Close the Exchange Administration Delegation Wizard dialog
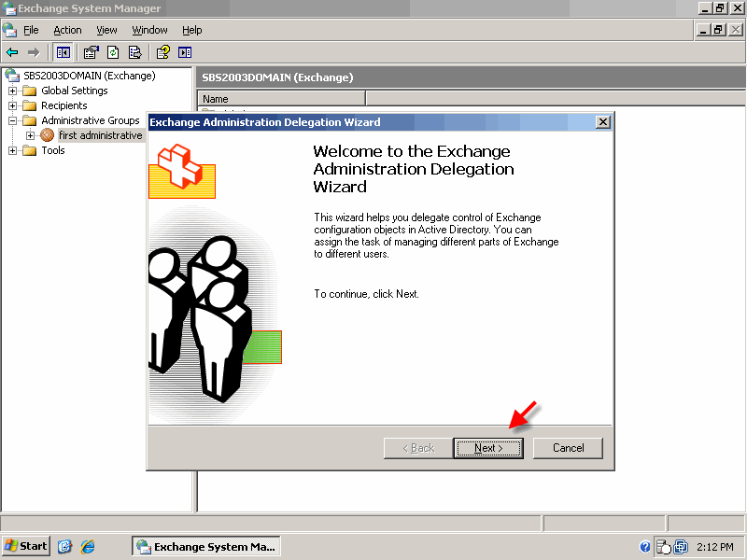The height and width of the screenshot is (560, 747). click(602, 122)
